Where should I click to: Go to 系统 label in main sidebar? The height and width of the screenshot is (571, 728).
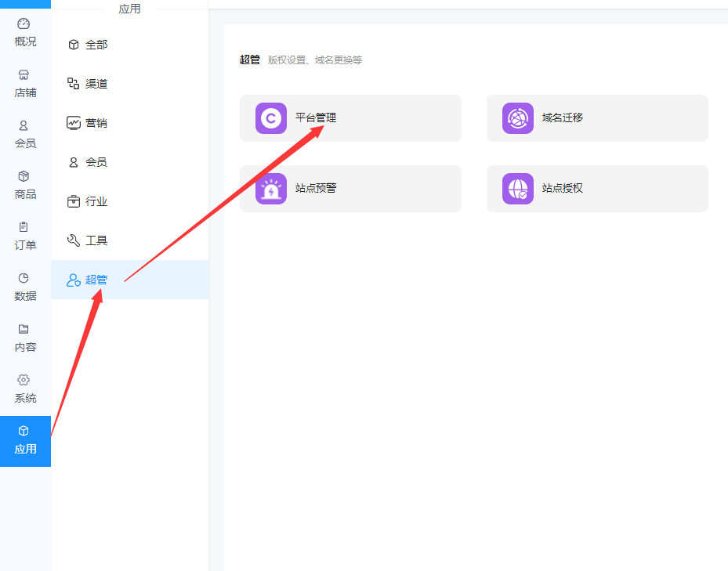coord(25,398)
